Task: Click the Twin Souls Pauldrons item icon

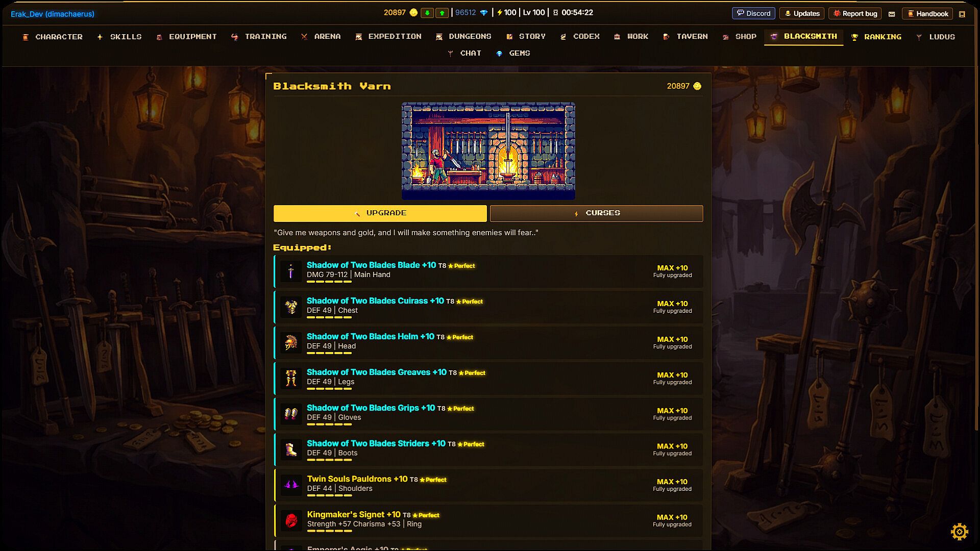Action: (x=291, y=485)
